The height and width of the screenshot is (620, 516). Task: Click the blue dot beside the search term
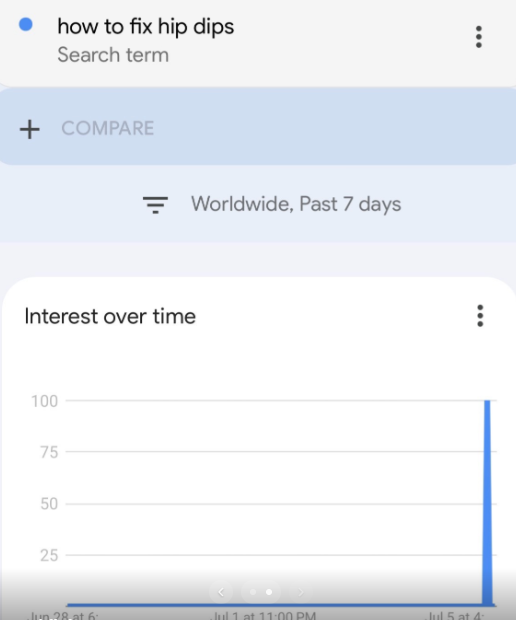[26, 25]
